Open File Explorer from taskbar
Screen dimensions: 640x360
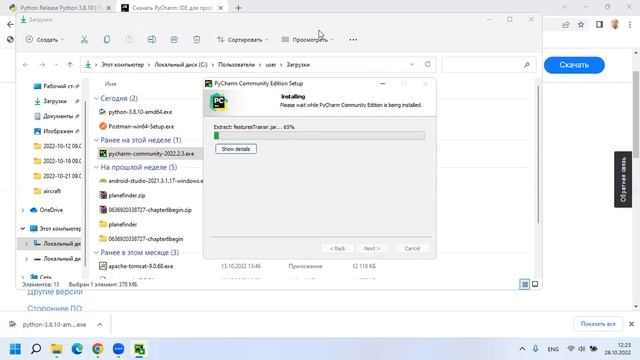tap(56, 349)
